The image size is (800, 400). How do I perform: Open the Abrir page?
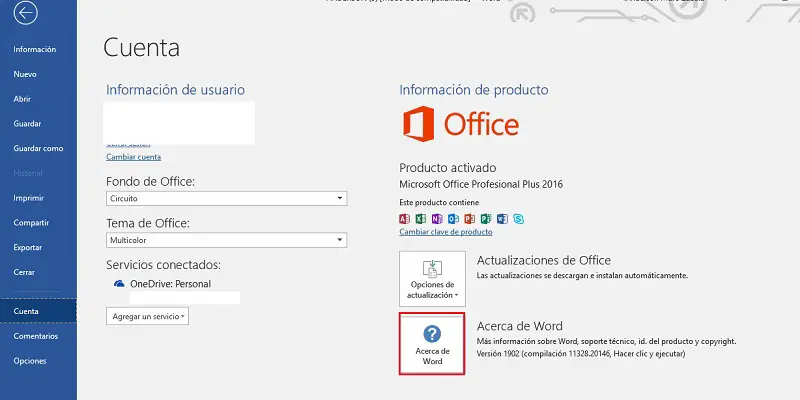(x=22, y=99)
